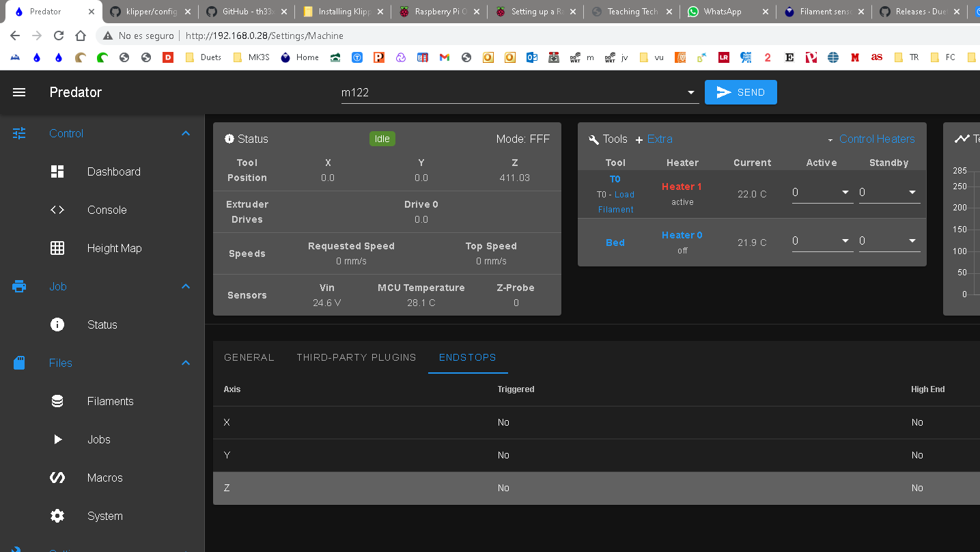Open the Control Heaters dropdown
Viewport: 980px width, 552px height.
871,139
